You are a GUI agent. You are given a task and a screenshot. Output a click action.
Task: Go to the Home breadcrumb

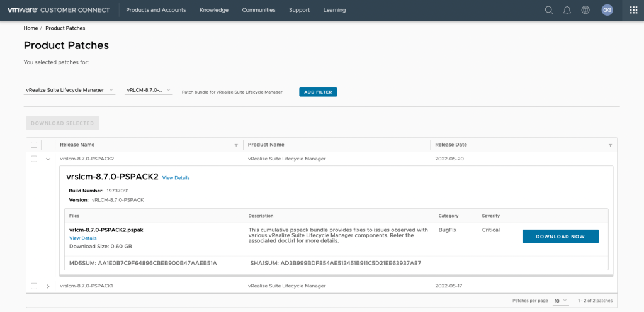click(x=31, y=28)
